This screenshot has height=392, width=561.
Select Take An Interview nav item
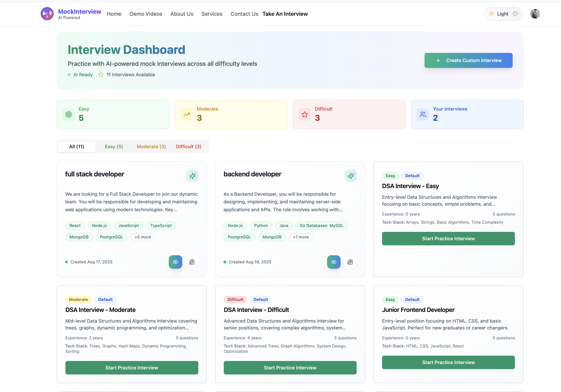point(285,14)
